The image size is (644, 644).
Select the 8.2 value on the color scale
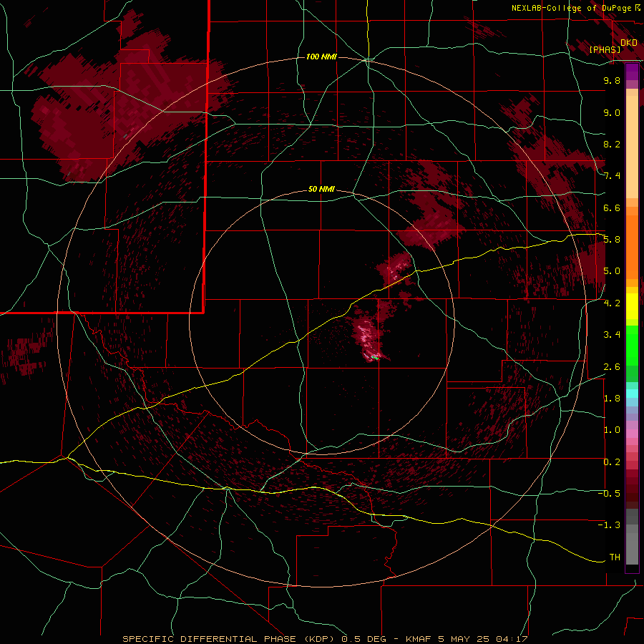click(612, 144)
